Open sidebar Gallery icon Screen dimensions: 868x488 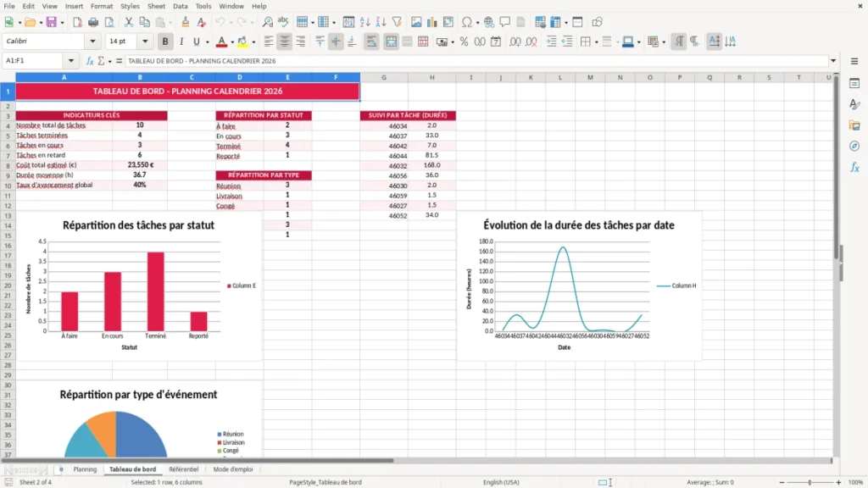click(x=854, y=125)
